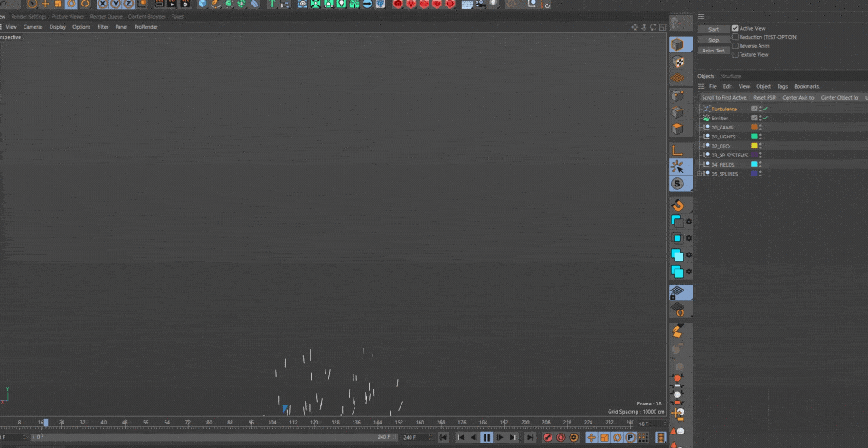The width and height of the screenshot is (868, 448).
Task: Click orange layer swatch of 00_CAMS
Action: click(754, 127)
